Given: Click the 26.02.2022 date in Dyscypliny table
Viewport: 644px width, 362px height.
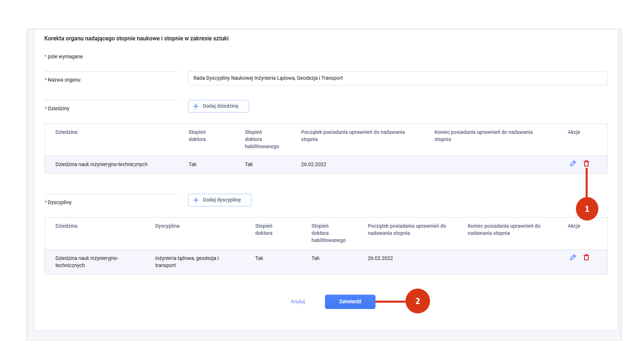Looking at the screenshot, I should (380, 258).
